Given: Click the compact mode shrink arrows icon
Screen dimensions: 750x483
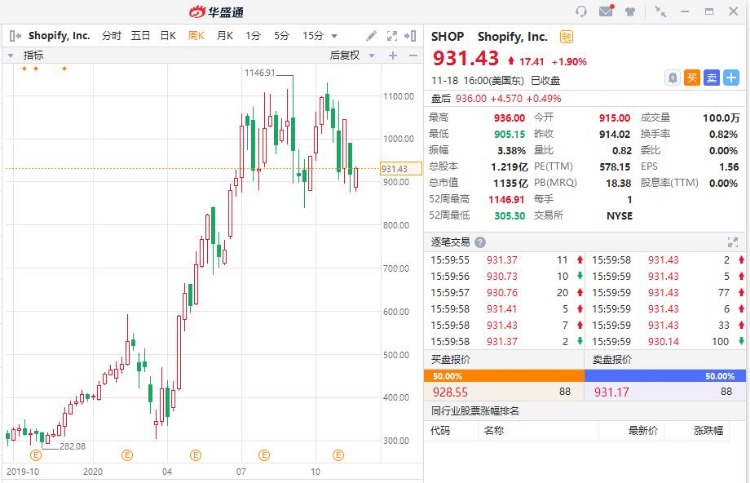Looking at the screenshot, I should pyautogui.click(x=660, y=11).
